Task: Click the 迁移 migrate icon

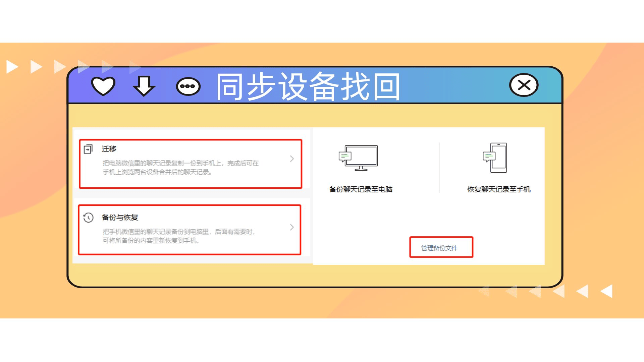Action: (x=88, y=149)
